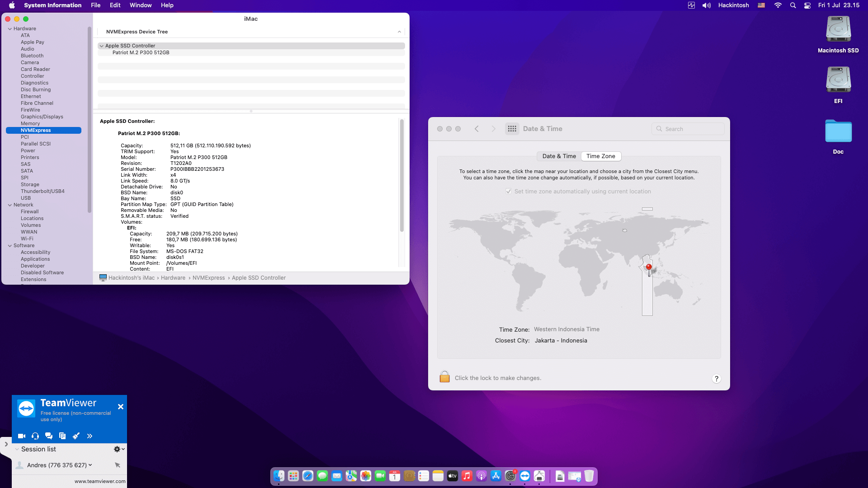This screenshot has height=488, width=868.
Task: Click NVMExpress in the bottom path bar
Action: (208, 278)
